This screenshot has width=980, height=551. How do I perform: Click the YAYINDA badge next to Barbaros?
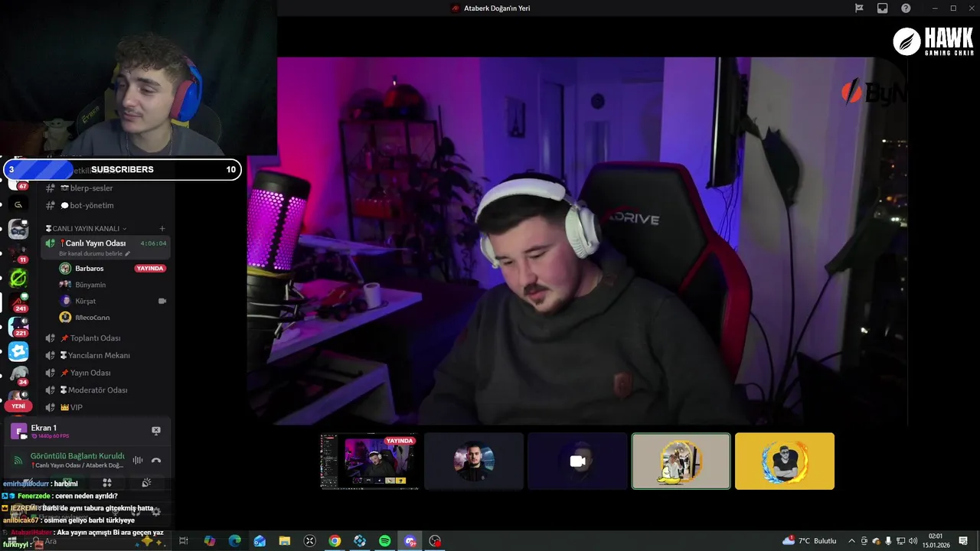[150, 269]
